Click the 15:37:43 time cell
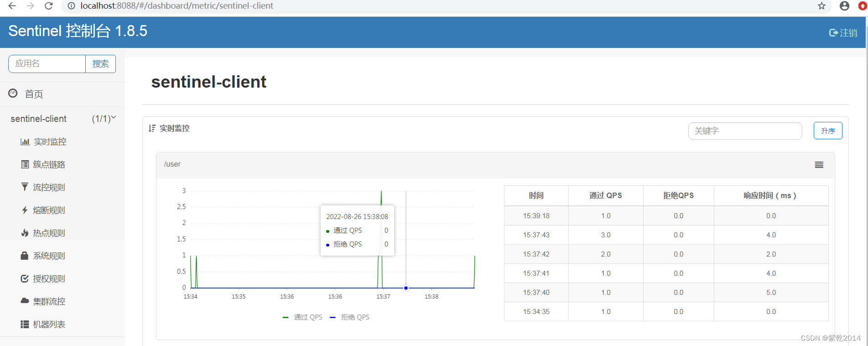Image resolution: width=868 pixels, height=346 pixels. (x=536, y=235)
